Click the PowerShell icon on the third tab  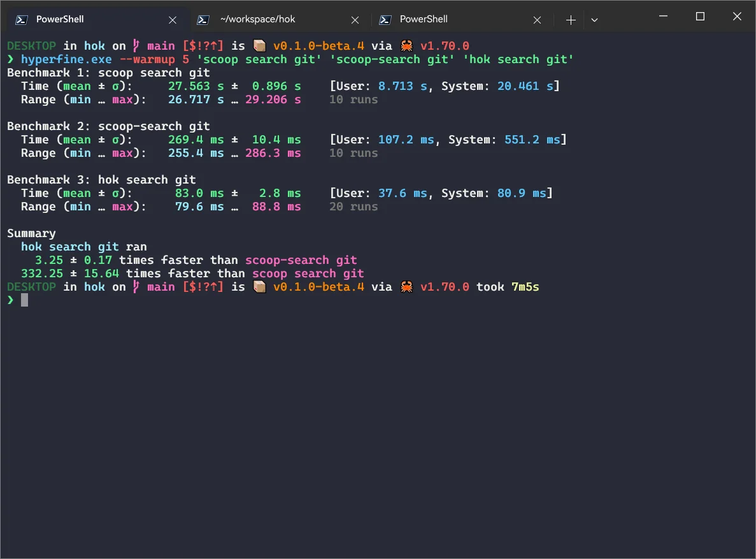tap(385, 20)
